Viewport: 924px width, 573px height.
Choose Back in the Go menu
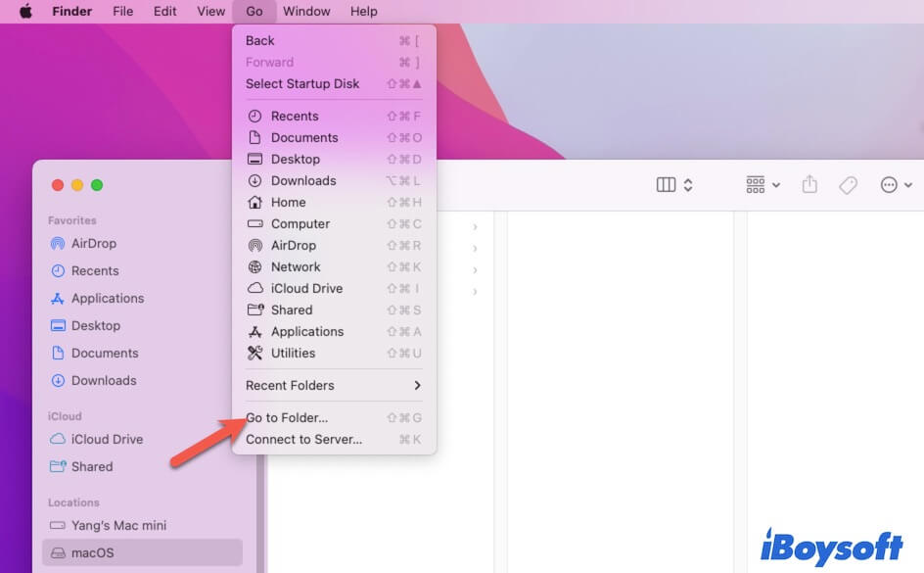334,41
